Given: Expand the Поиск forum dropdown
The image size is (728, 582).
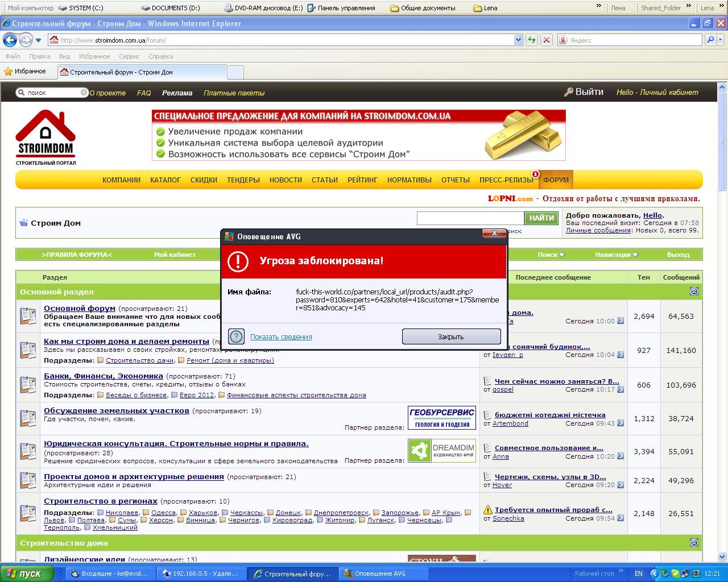Looking at the screenshot, I should [551, 255].
